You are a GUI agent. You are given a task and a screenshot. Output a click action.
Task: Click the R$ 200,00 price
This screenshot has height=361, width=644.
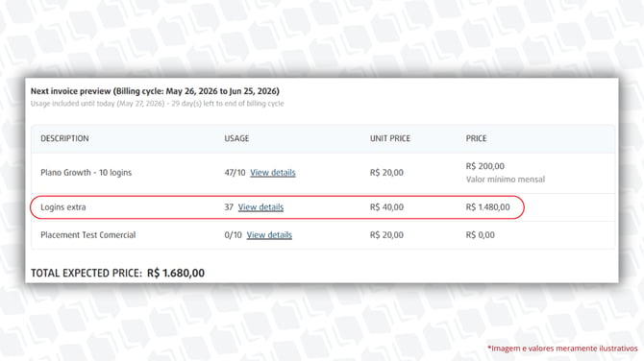coord(485,166)
